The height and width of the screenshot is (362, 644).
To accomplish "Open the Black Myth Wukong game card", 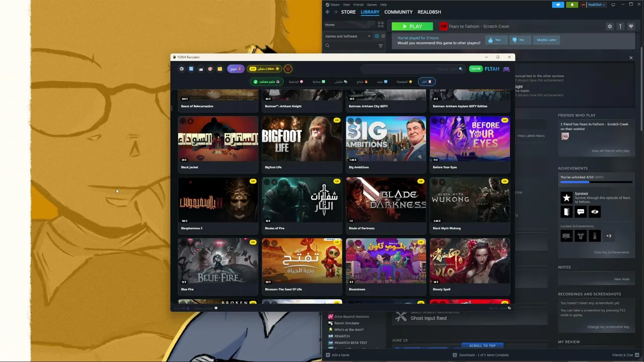I will [x=470, y=205].
